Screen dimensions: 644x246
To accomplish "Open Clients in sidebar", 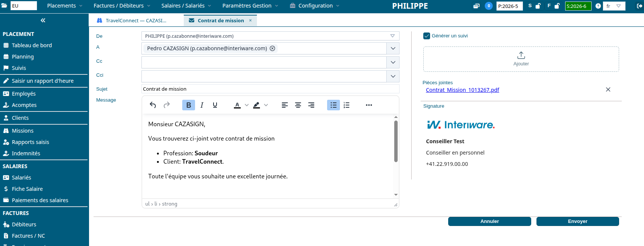I will tap(20, 118).
